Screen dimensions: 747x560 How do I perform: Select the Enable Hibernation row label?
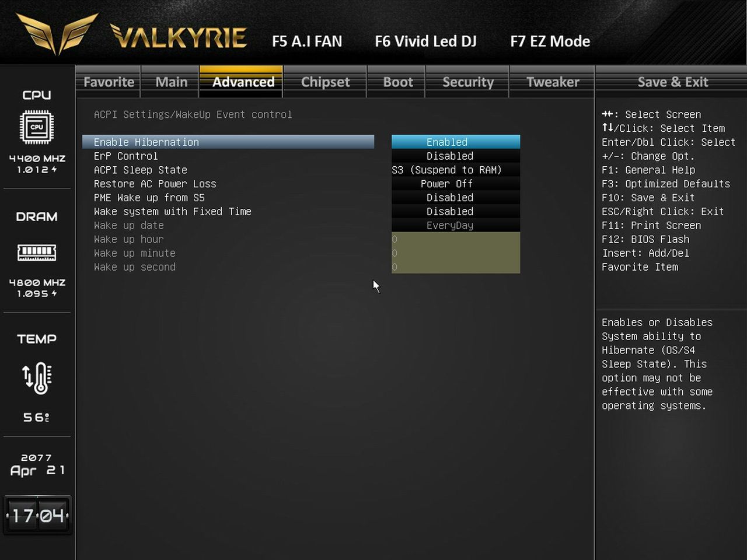tap(228, 142)
